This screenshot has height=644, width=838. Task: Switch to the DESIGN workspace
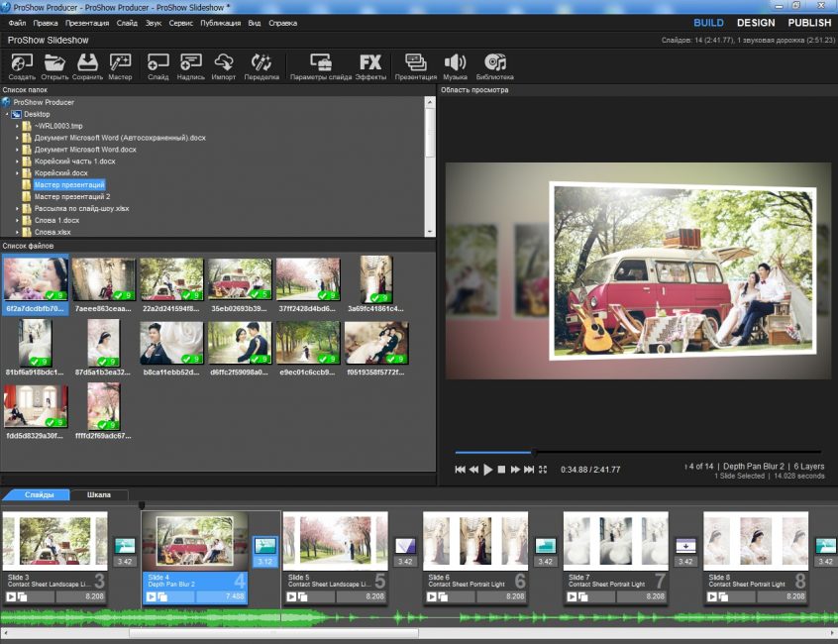756,23
